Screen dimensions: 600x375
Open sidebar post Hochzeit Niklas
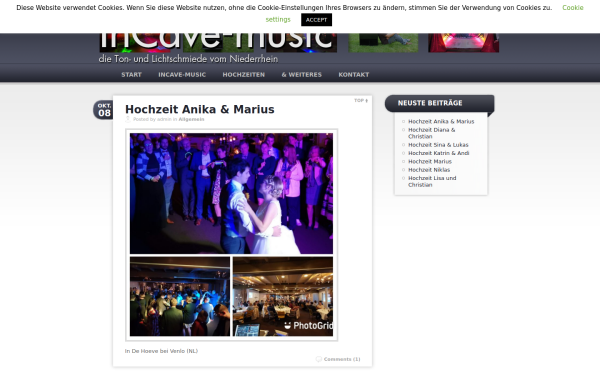coord(429,170)
